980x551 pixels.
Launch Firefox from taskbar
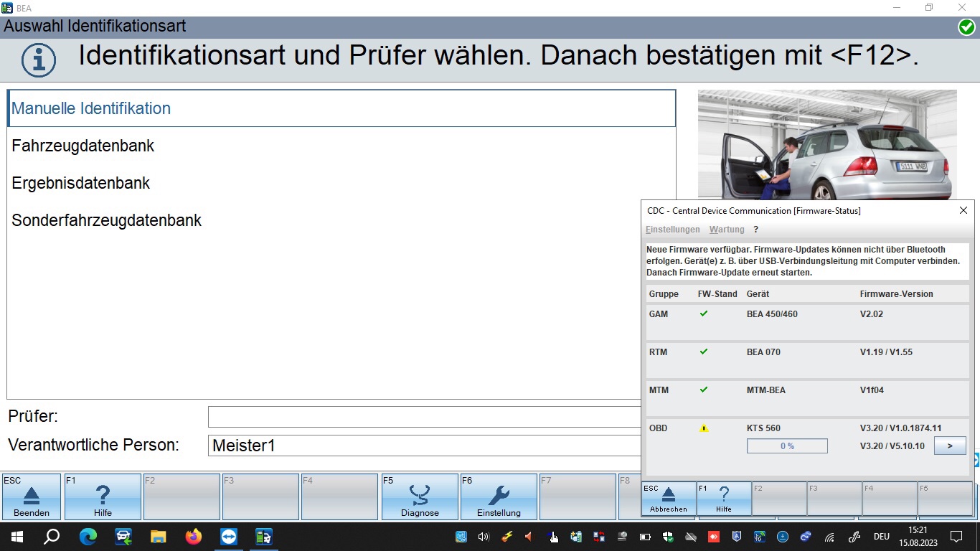pos(194,536)
